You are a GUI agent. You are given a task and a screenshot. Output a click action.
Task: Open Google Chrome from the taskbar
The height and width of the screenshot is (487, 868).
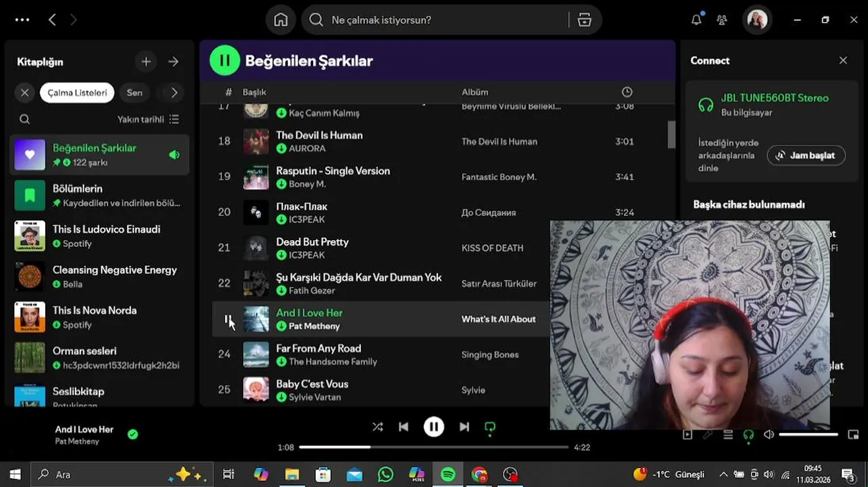click(x=479, y=475)
